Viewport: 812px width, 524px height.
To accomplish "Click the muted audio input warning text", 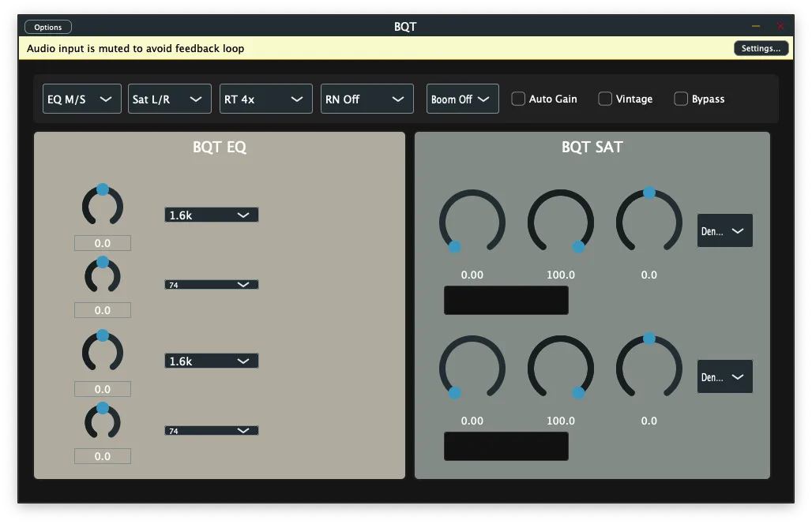I will 135,48.
